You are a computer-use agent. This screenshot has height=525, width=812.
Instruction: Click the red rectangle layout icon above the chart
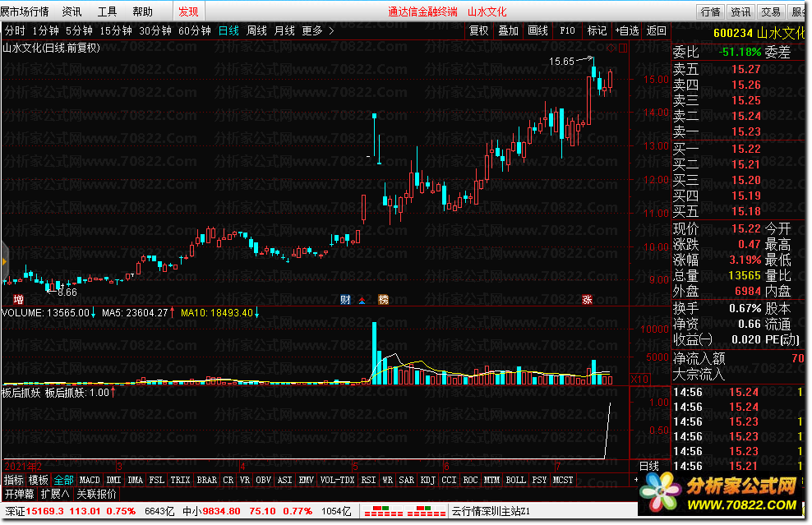point(623,48)
